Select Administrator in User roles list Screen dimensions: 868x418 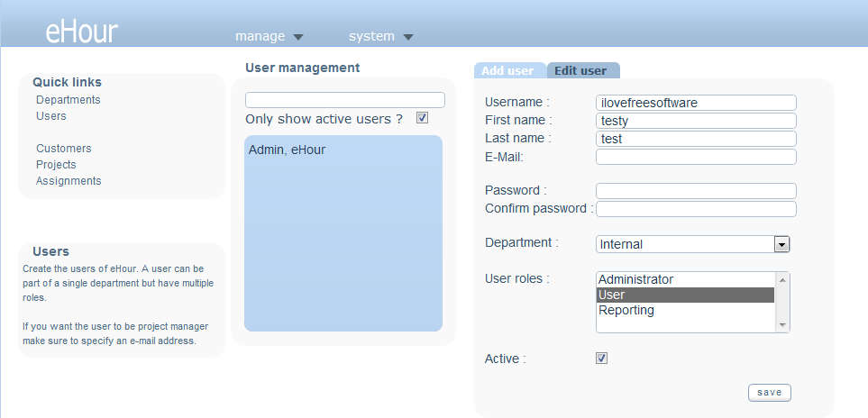[x=636, y=279]
